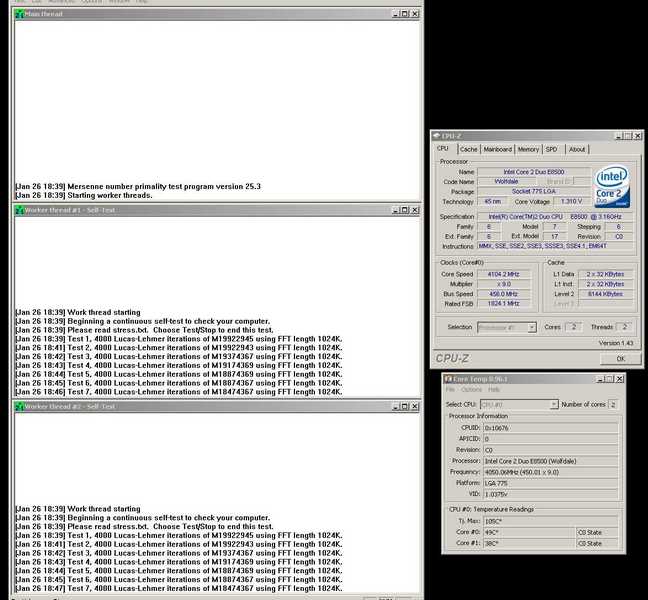This screenshot has height=600, width=648.
Task: Click the Intel Core 2 Duo logo in CPU-Z
Action: pyautogui.click(x=612, y=187)
